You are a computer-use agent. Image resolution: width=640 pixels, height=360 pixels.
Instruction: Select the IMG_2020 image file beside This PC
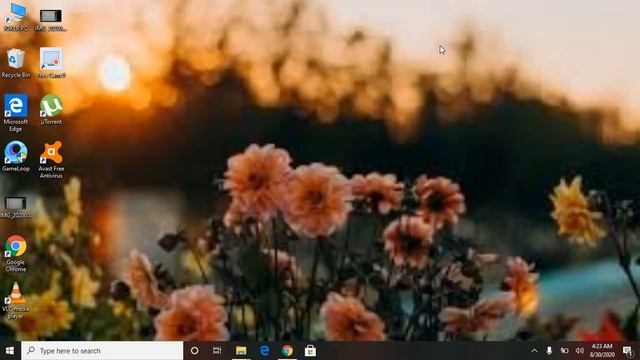coord(51,20)
